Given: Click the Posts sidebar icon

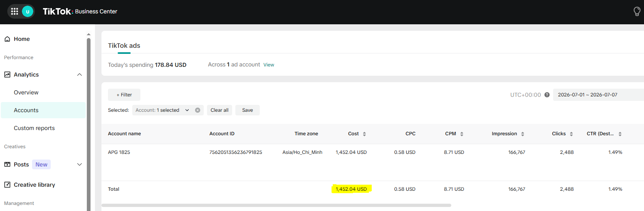Looking at the screenshot, I should [x=7, y=164].
